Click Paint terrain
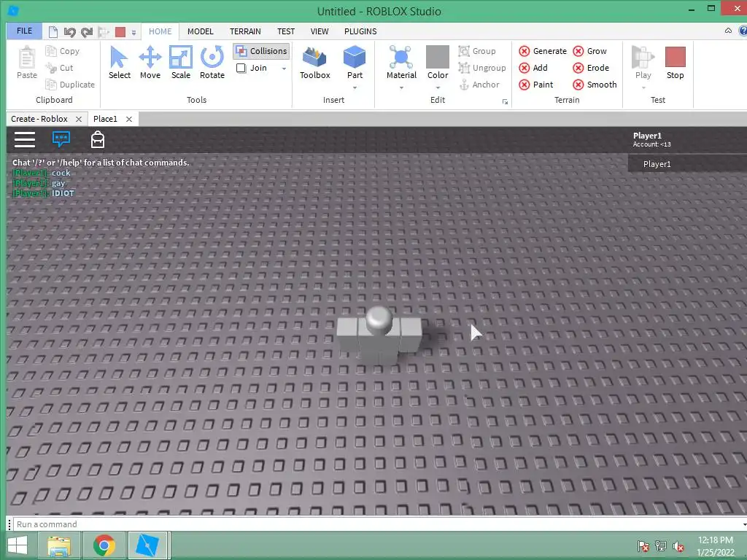Screen dimensions: 747x560 536,85
